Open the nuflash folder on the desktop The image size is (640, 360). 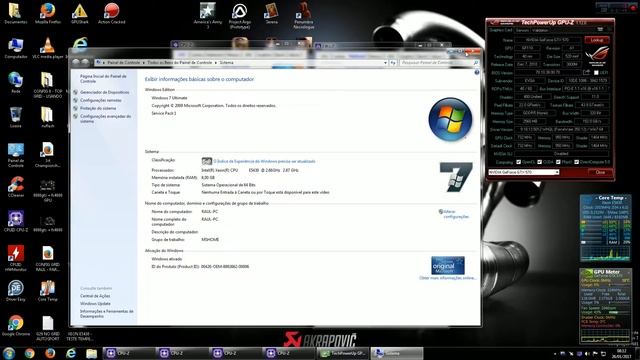48,118
